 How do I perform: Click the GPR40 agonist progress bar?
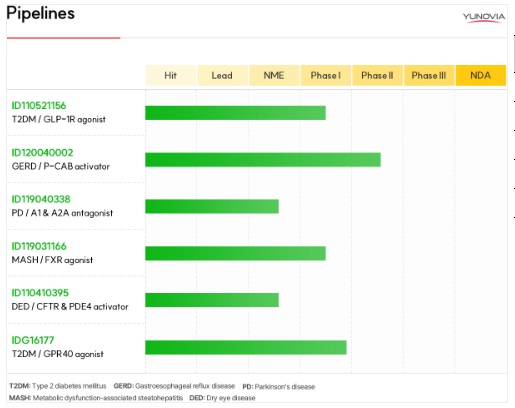(246, 347)
